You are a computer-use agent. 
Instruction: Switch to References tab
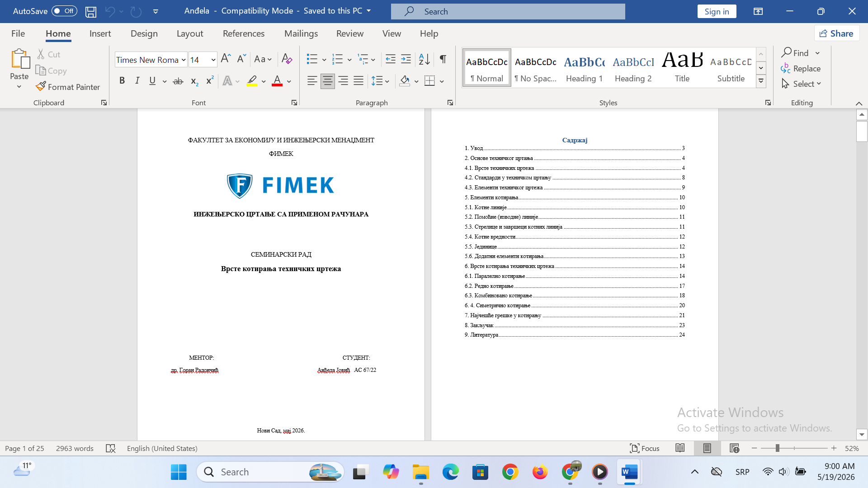click(x=244, y=33)
